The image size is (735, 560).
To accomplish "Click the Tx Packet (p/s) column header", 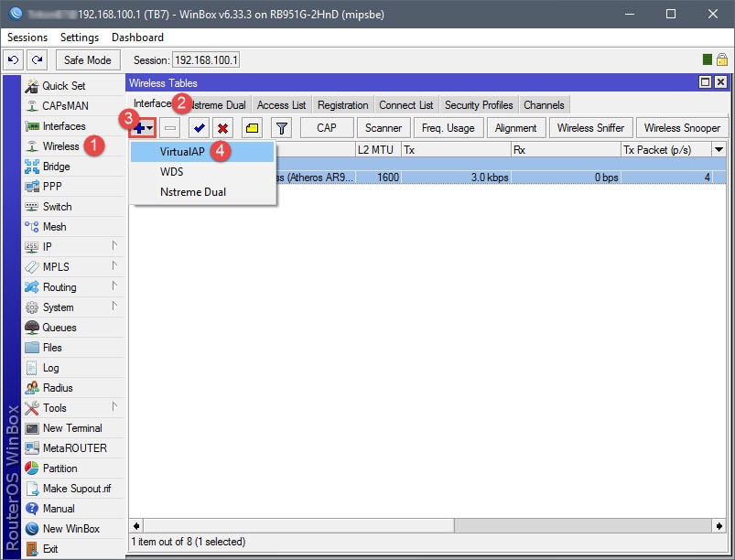I will [x=666, y=150].
